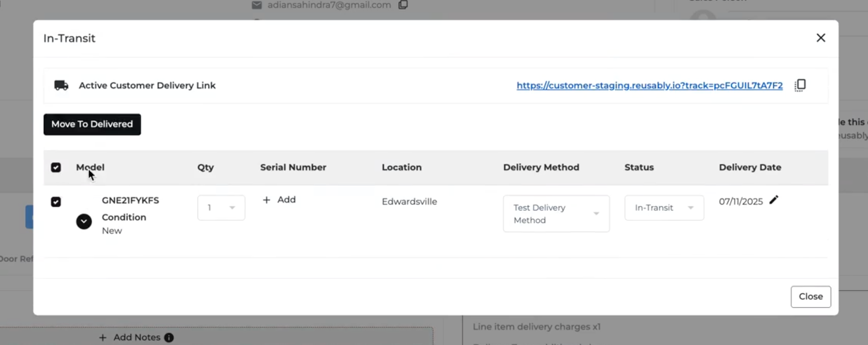Uncheck the GNE21FYKFS row checkbox
Viewport: 868px width, 345px height.
point(56,202)
